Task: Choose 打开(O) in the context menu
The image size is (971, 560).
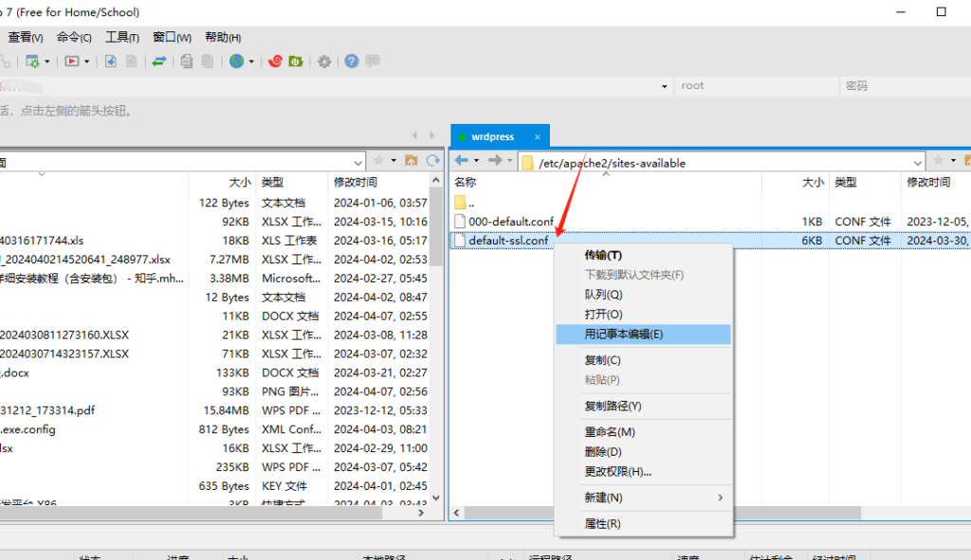Action: [644, 315]
